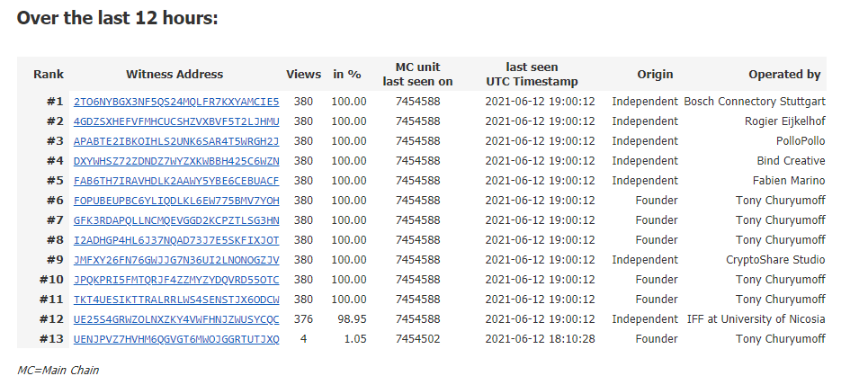Open the UE25S4GRWZOLNXZKY4VWFHNJZWUSYCQC witness link
Image resolution: width=868 pixels, height=376 pixels.
(176, 319)
